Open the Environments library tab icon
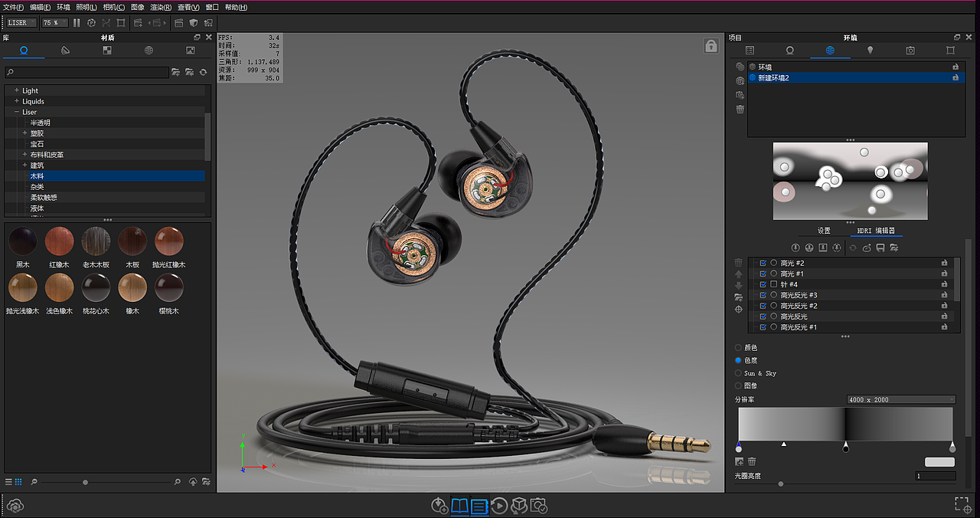The image size is (980, 518). (149, 51)
